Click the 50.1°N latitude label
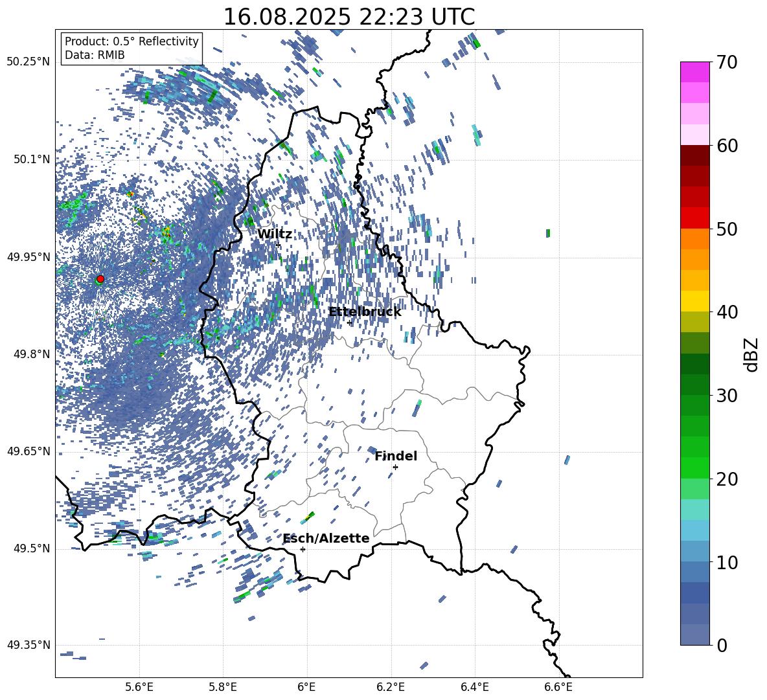Image resolution: width=767 pixels, height=700 pixels. pyautogui.click(x=31, y=159)
